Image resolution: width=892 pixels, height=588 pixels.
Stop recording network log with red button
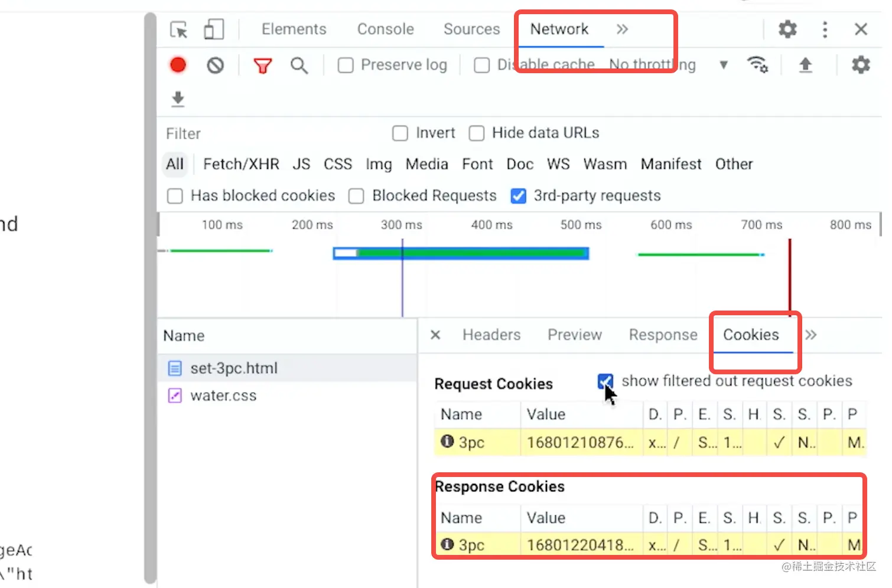pos(178,65)
